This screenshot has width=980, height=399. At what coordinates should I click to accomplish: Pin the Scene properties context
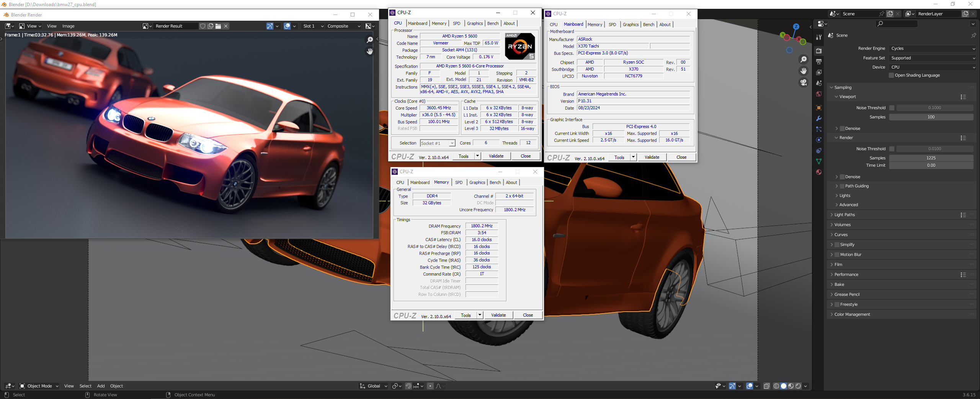pos(973,35)
